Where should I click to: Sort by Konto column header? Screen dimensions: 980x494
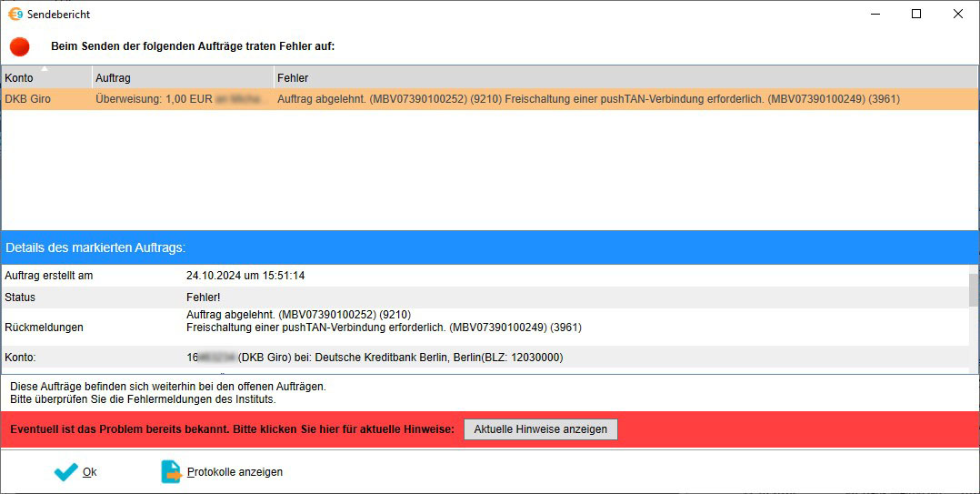pyautogui.click(x=46, y=77)
